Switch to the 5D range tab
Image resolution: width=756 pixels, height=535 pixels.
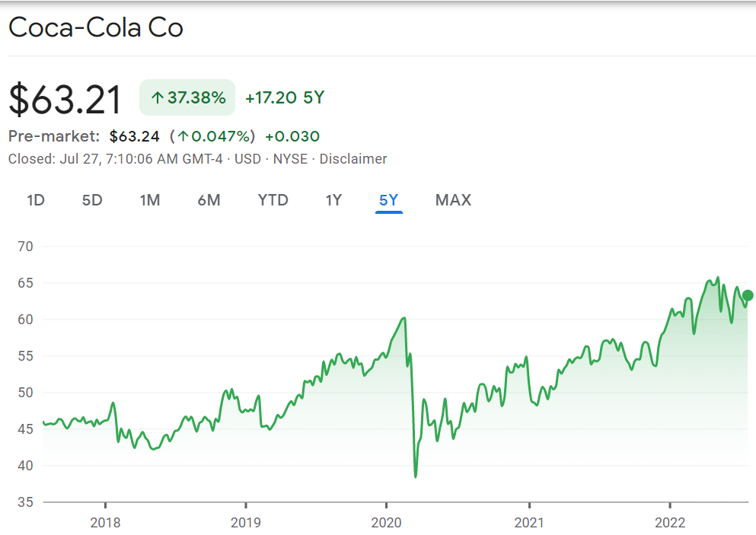[92, 200]
